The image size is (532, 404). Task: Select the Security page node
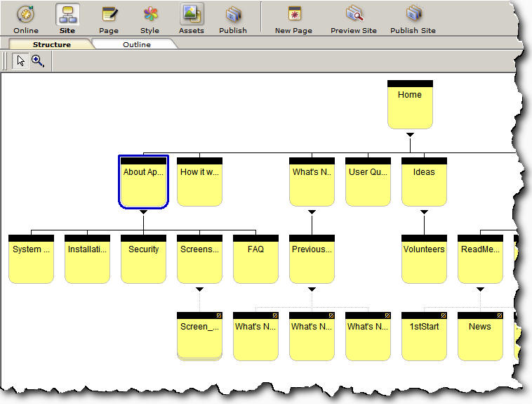(143, 259)
